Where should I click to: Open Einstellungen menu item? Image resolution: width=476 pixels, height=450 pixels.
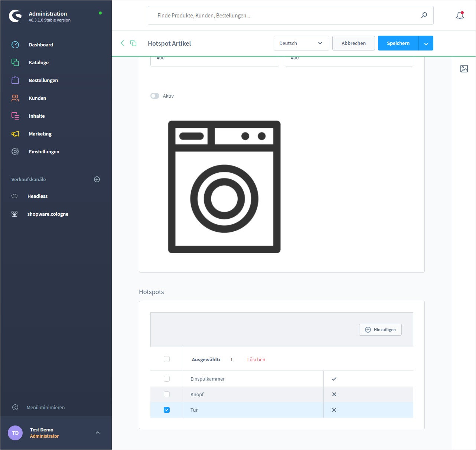pos(44,151)
